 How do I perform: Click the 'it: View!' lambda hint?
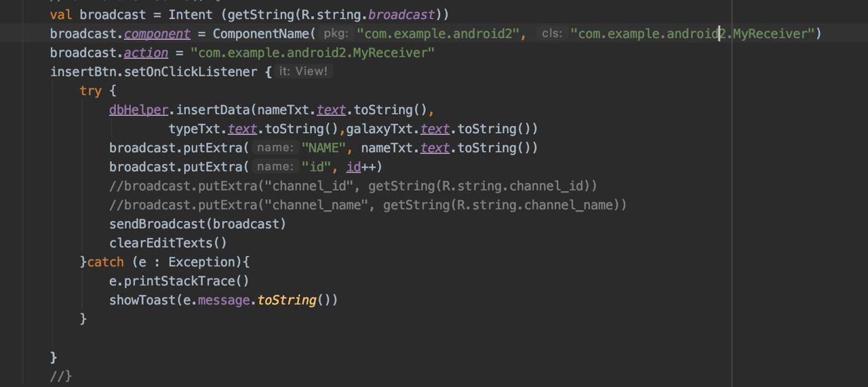click(303, 71)
